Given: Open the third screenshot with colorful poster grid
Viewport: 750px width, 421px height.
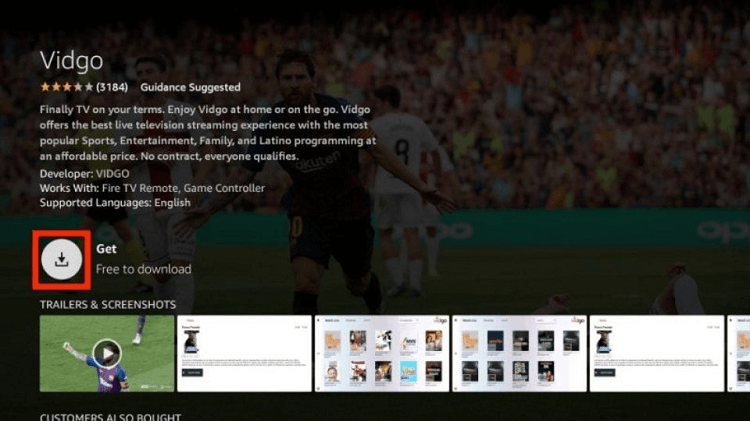Looking at the screenshot, I should 382,354.
